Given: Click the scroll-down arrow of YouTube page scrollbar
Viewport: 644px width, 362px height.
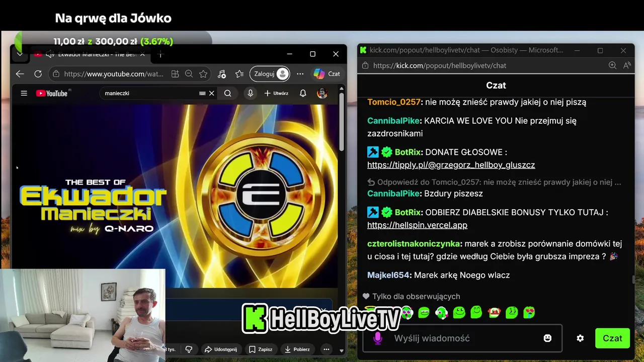Looking at the screenshot, I should pos(342,350).
